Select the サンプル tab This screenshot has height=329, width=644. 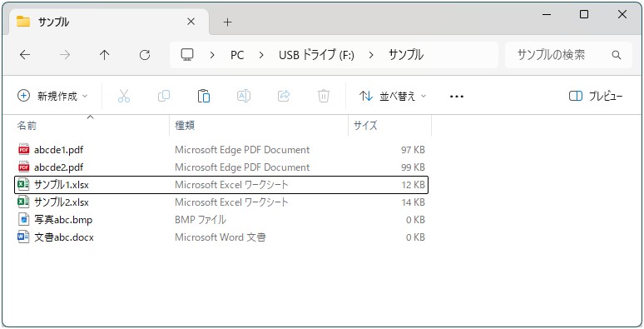point(108,22)
